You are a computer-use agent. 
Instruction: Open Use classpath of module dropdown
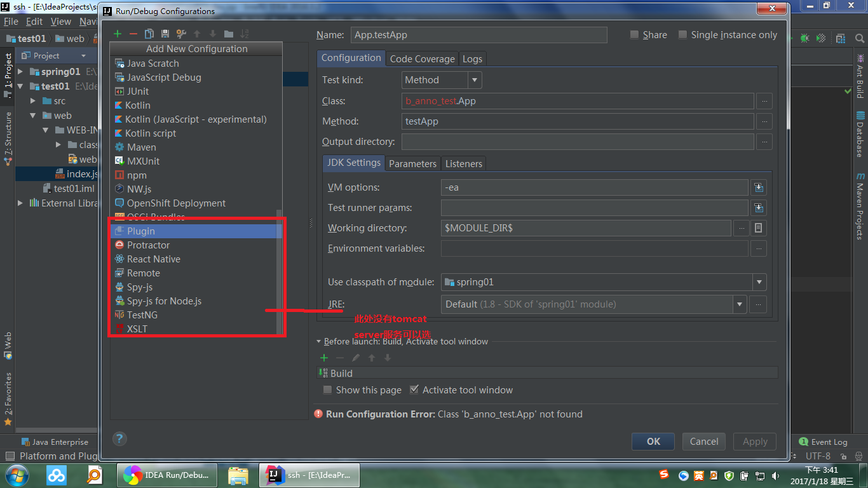coord(759,282)
